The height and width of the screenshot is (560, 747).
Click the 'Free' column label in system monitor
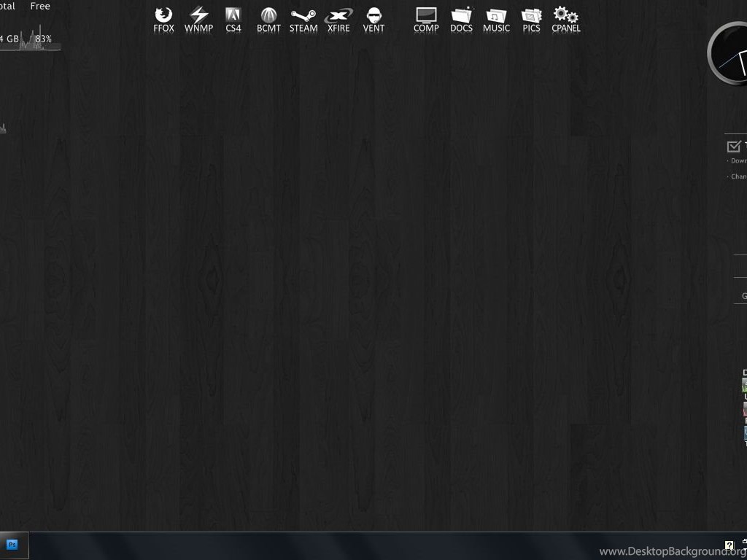point(40,7)
